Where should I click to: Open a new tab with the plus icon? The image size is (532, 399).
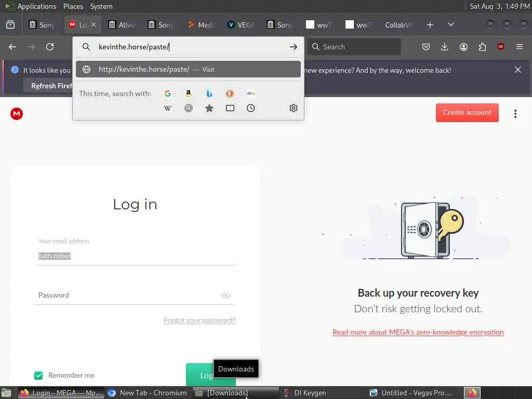[x=430, y=25]
